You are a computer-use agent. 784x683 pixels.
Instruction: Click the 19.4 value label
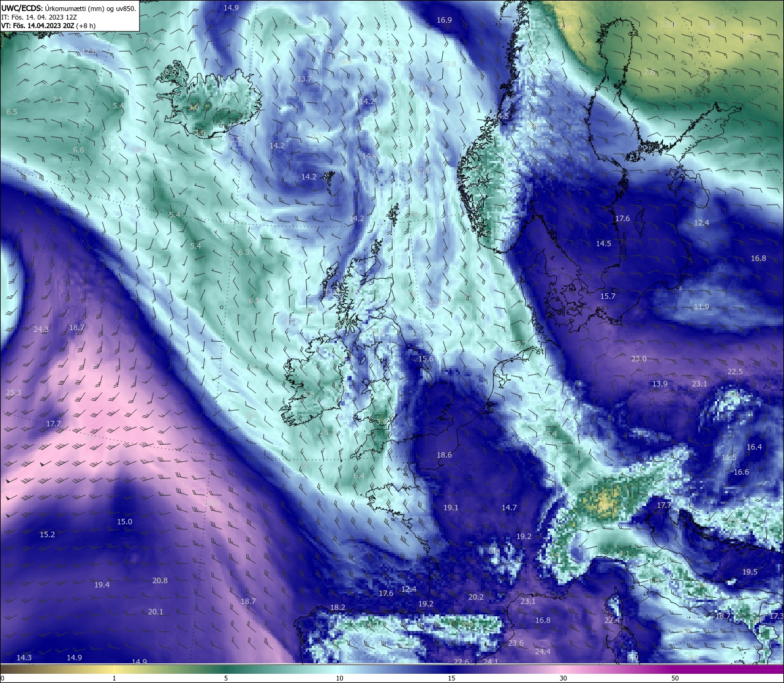(102, 585)
